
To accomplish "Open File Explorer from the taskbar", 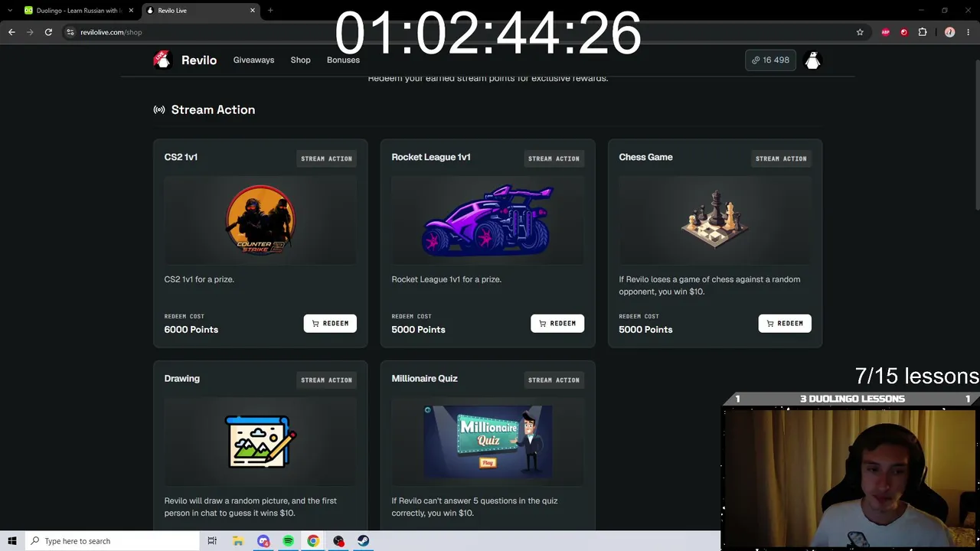I will pyautogui.click(x=238, y=541).
